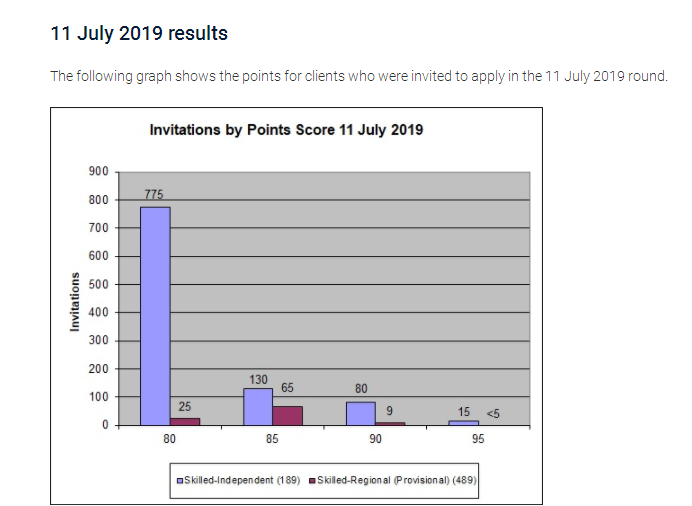
Task: Click the 65 maroon bar at 85 points
Action: [x=288, y=416]
